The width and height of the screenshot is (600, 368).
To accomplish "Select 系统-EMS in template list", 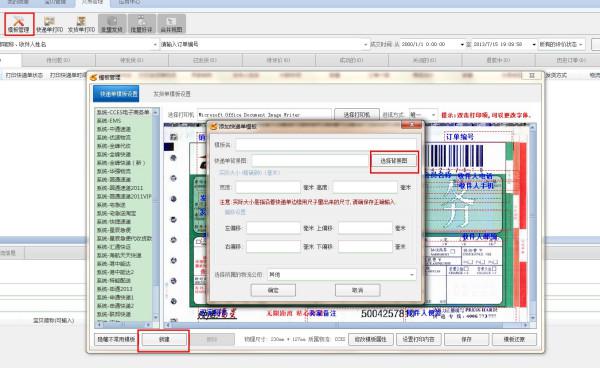I will tap(109, 120).
